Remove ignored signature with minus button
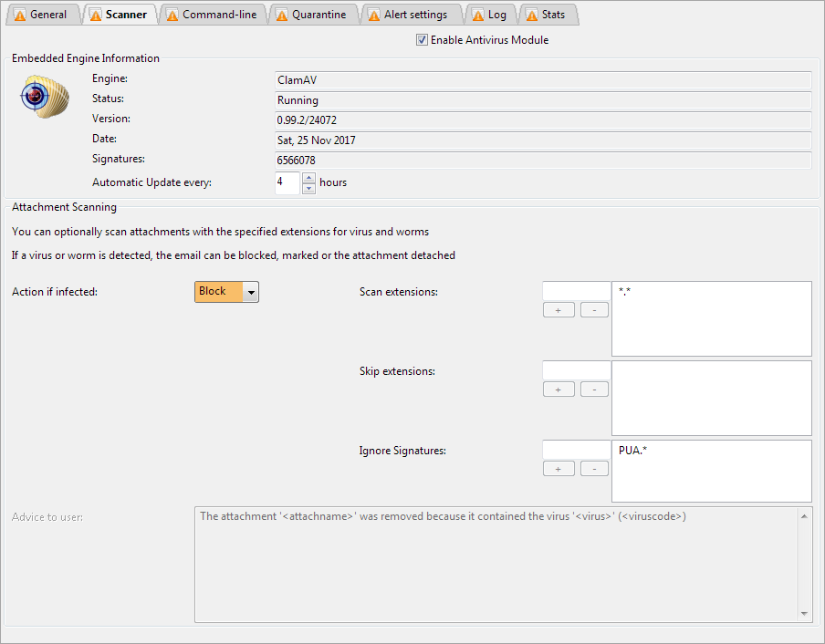 tap(594, 469)
